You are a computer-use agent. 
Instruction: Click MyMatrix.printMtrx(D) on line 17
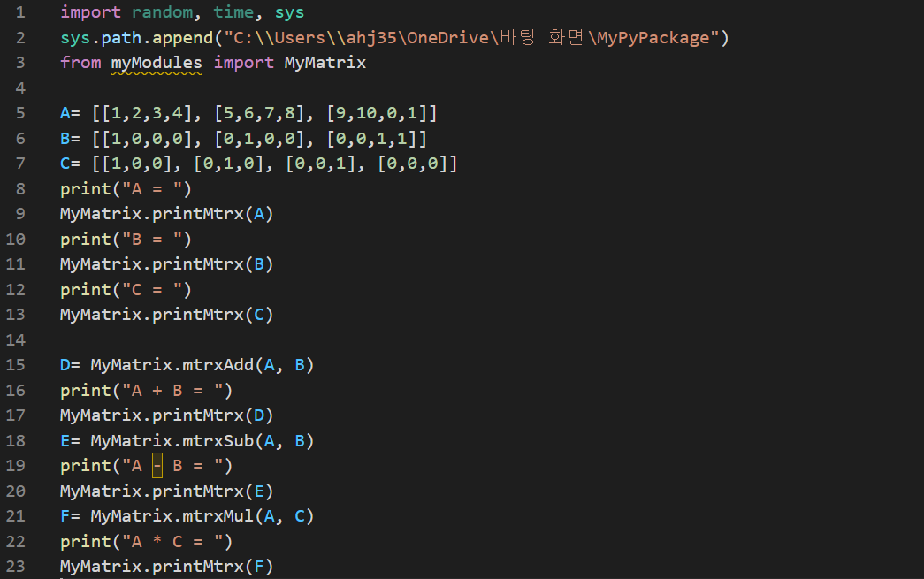click(167, 415)
